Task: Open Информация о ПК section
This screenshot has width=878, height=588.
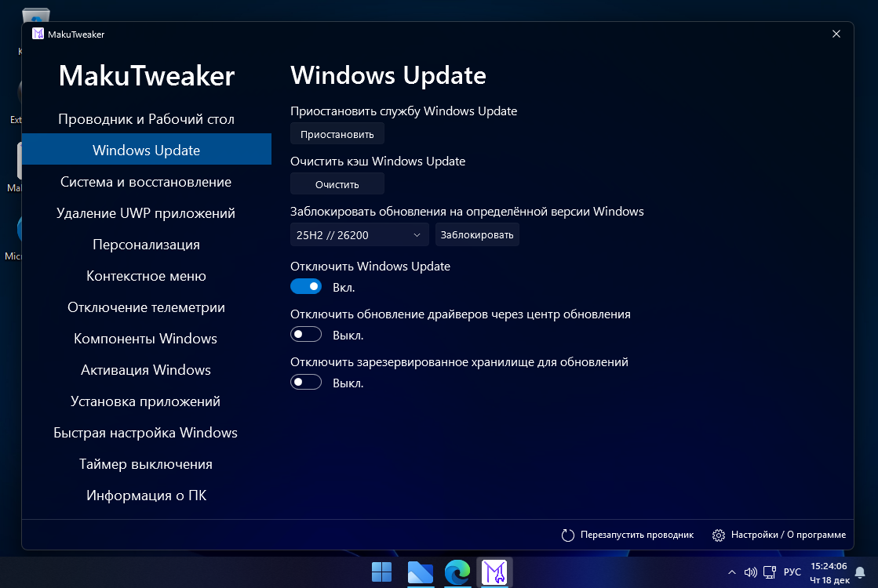Action: (146, 495)
